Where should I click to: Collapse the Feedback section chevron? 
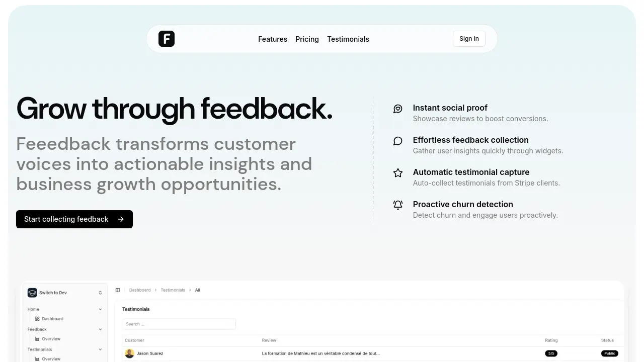[x=100, y=329]
